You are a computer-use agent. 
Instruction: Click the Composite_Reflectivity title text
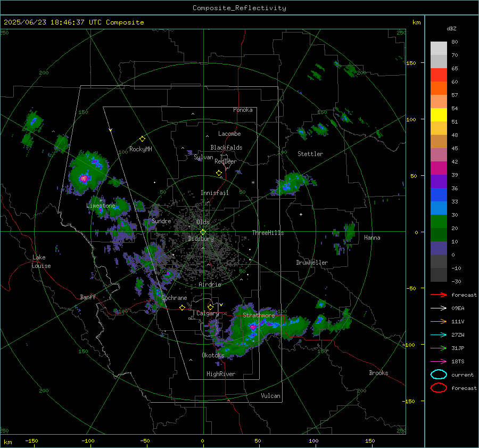pos(240,8)
